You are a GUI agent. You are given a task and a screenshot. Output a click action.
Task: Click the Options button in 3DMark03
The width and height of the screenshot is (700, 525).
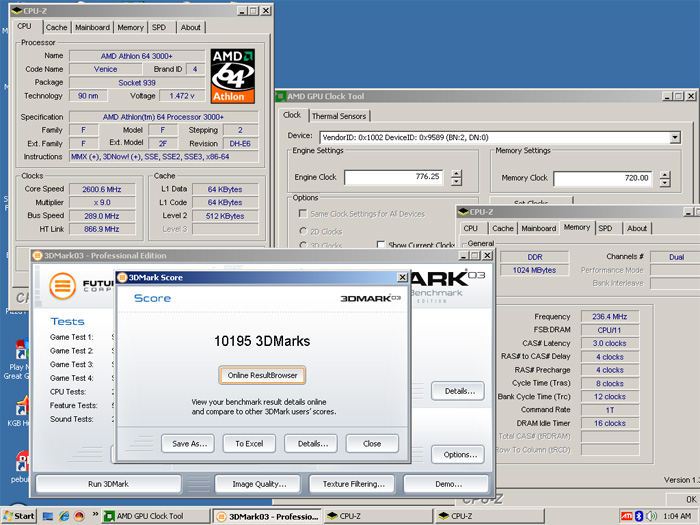[x=458, y=455]
